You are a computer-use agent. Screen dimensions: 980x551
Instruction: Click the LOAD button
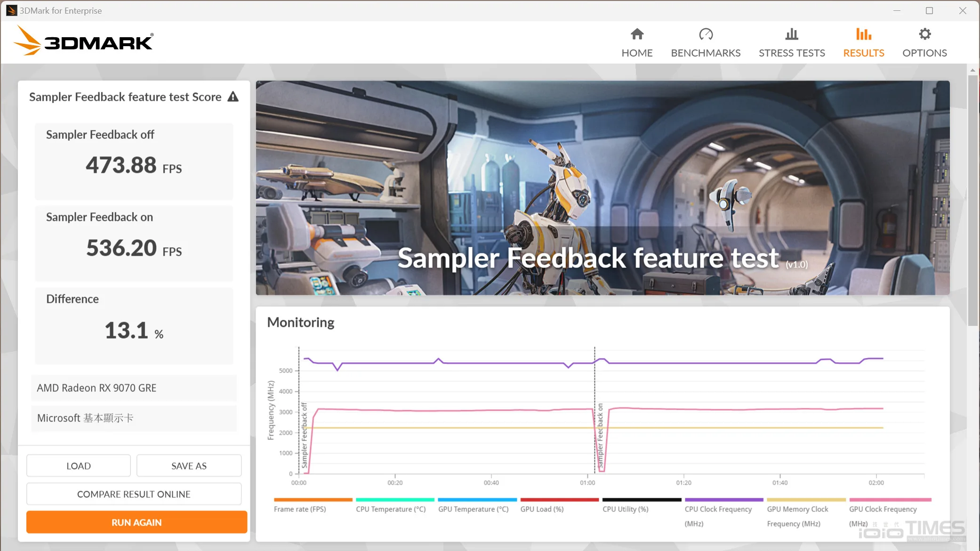pyautogui.click(x=79, y=466)
